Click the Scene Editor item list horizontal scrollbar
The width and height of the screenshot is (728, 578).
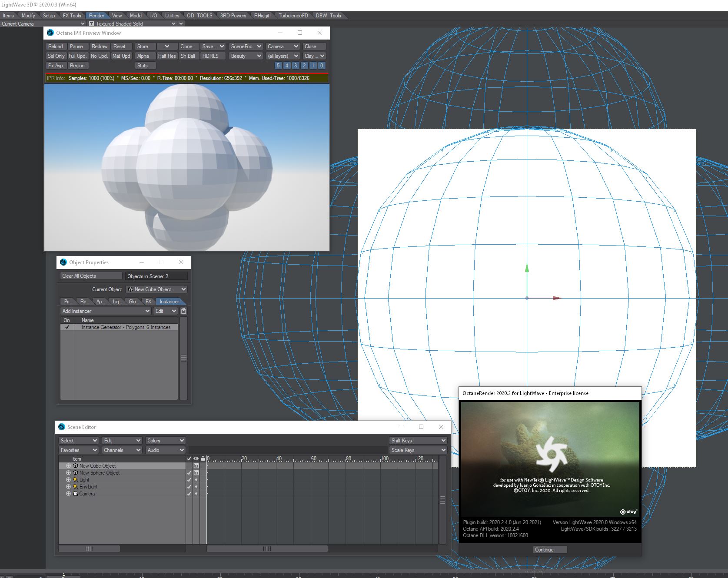click(89, 549)
